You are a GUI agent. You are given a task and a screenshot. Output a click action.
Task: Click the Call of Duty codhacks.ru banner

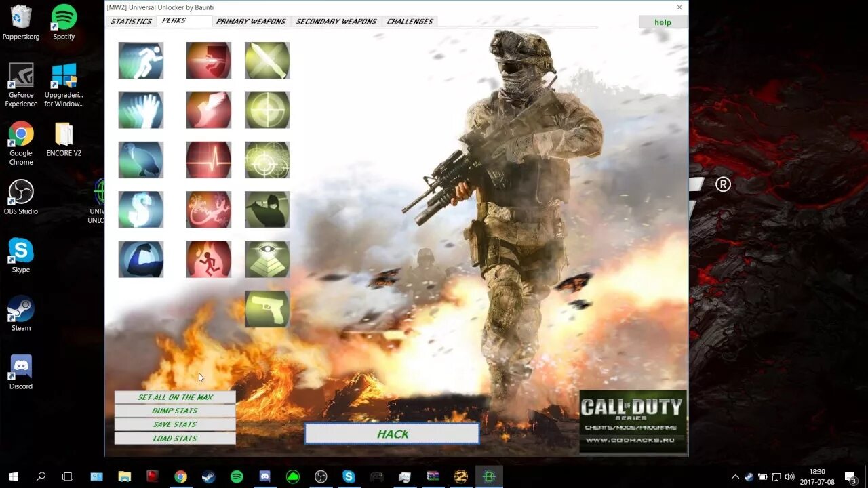pos(633,421)
